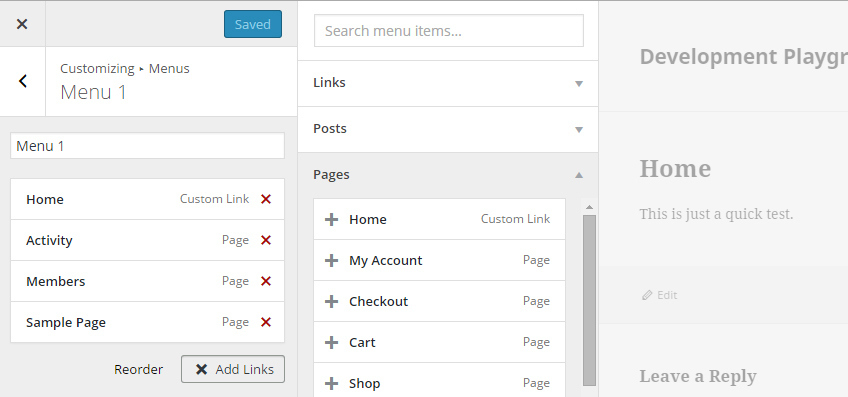Toggle the Add Links button
The image size is (848, 397).
point(233,369)
